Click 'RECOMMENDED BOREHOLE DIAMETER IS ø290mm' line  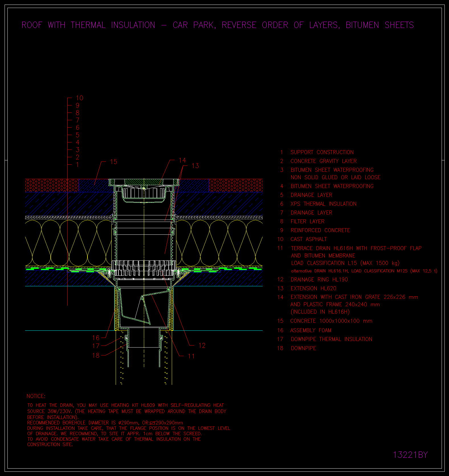tap(105, 423)
